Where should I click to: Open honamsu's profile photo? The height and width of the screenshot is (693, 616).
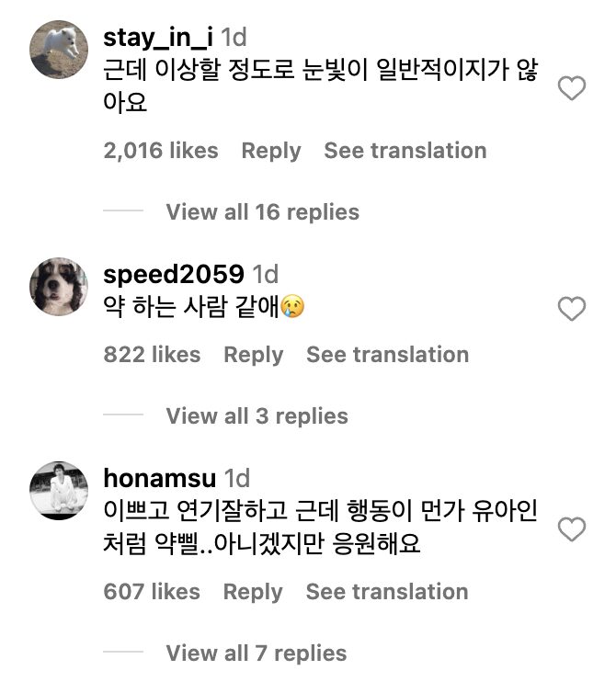(59, 489)
